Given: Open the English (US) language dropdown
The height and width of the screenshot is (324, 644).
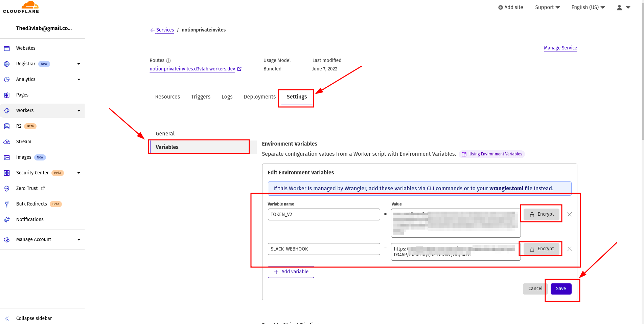Looking at the screenshot, I should (x=588, y=7).
